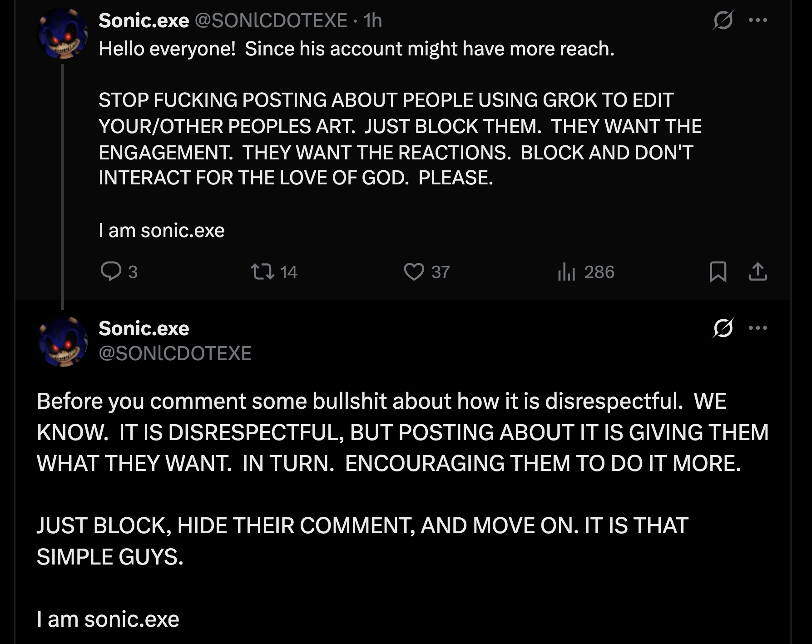
Task: Like the first Sonic.exe post
Action: pyautogui.click(x=414, y=272)
